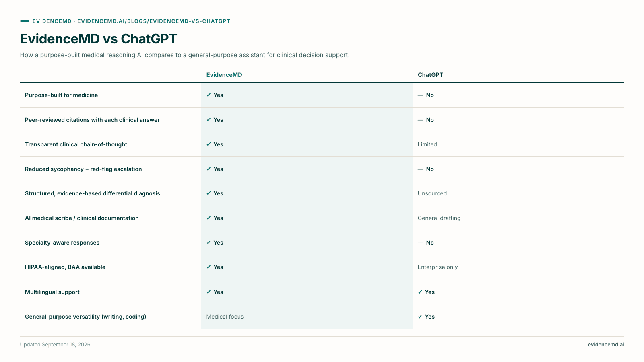Click the dash icon in Specialty-aware responses row
This screenshot has height=362, width=644.
coord(421,243)
